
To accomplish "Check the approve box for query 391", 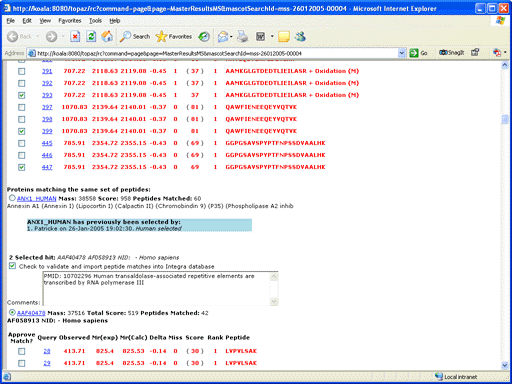I will (x=22, y=71).
